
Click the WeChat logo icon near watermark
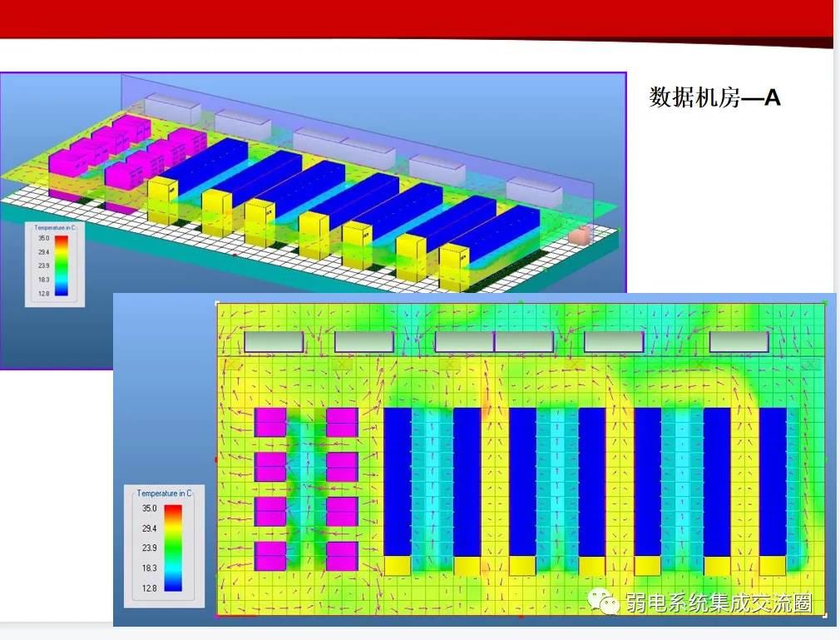(x=603, y=602)
